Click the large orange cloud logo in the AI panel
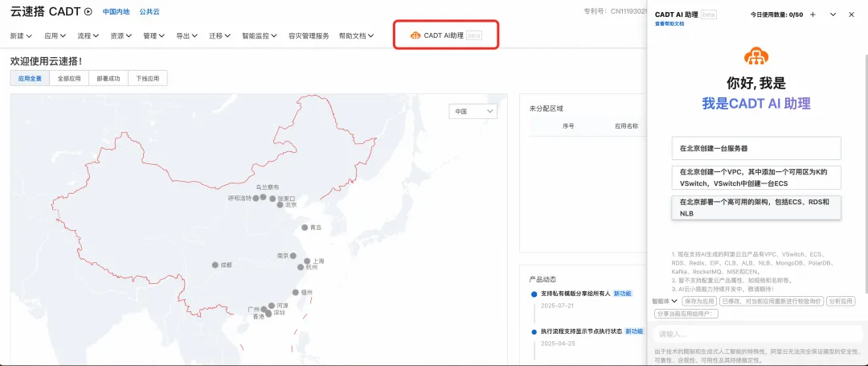Viewport: 868px width, 366px height. (756, 56)
